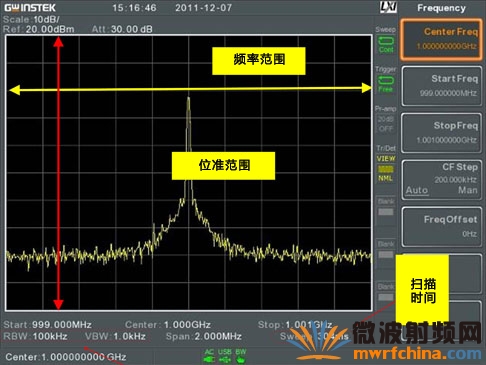Click the LXI logo icon

coord(389,7)
